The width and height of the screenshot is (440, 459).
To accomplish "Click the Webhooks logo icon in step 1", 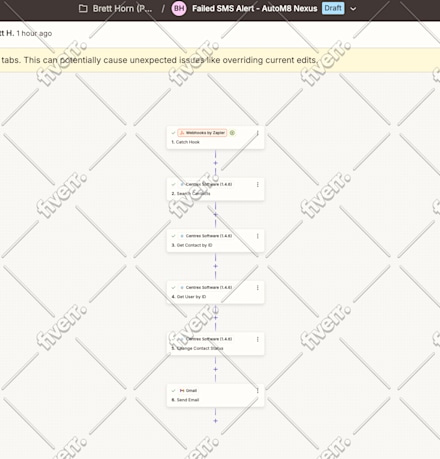I will 182,133.
